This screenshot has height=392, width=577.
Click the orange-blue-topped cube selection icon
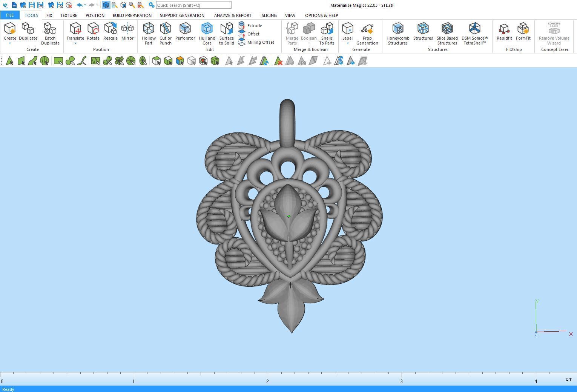(x=180, y=61)
